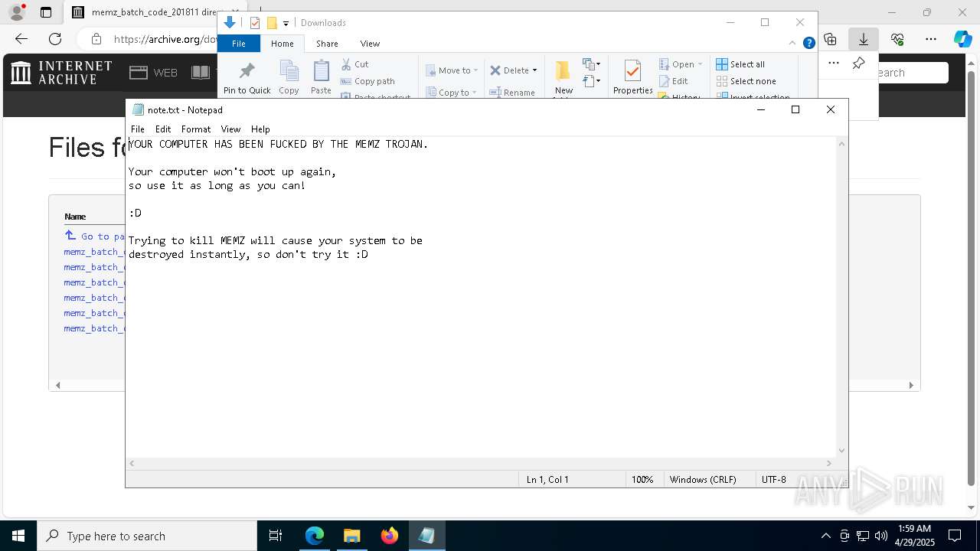Screen dimensions: 980x551
Task: Click Copy path in the ribbon
Action: pos(367,81)
